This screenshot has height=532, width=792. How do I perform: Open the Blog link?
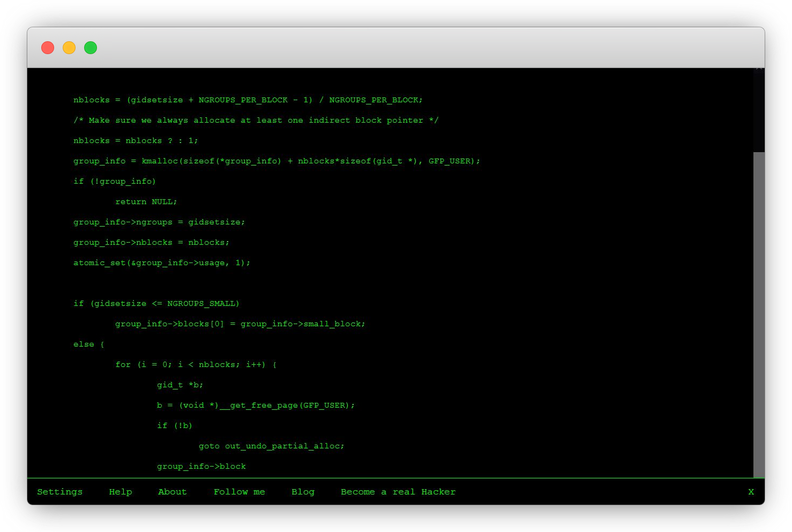point(303,491)
